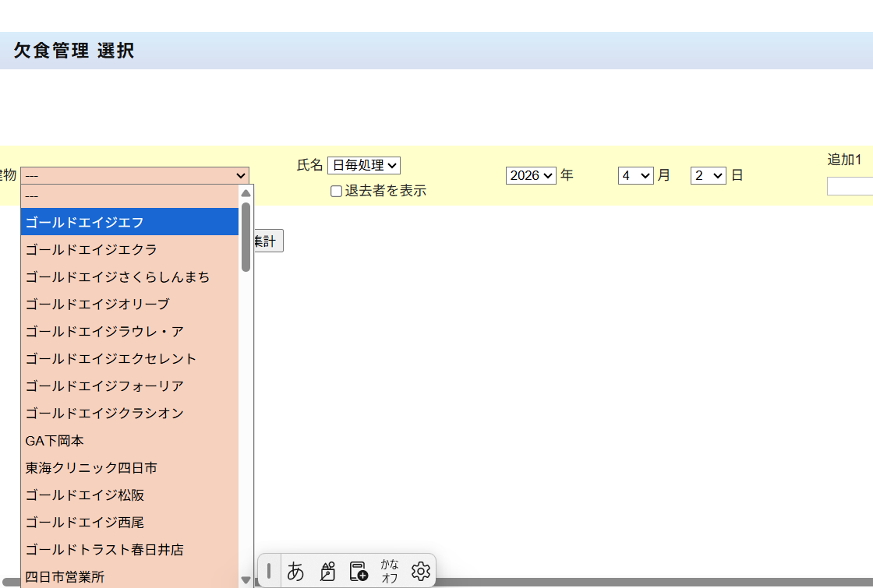Viewport: 873px width, 588px height.
Task: Switch IME input mode via あ icon
Action: point(295,571)
